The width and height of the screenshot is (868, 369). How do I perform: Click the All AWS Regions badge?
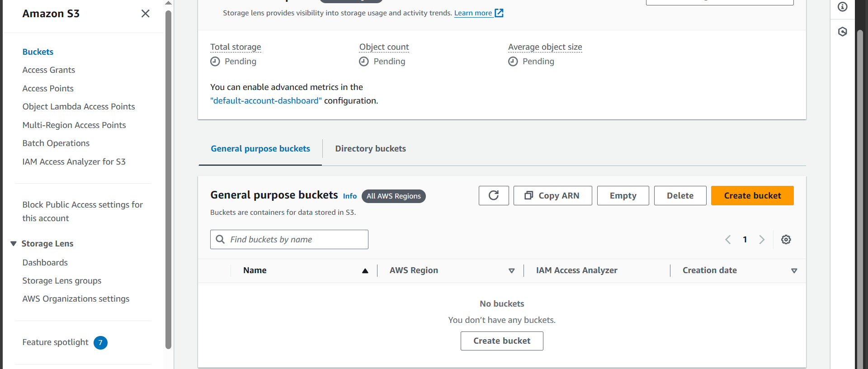394,196
